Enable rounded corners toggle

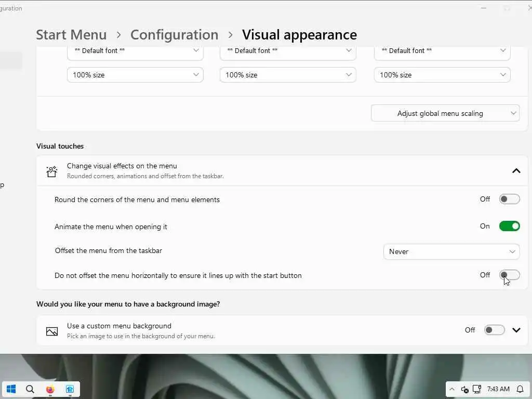click(509, 199)
